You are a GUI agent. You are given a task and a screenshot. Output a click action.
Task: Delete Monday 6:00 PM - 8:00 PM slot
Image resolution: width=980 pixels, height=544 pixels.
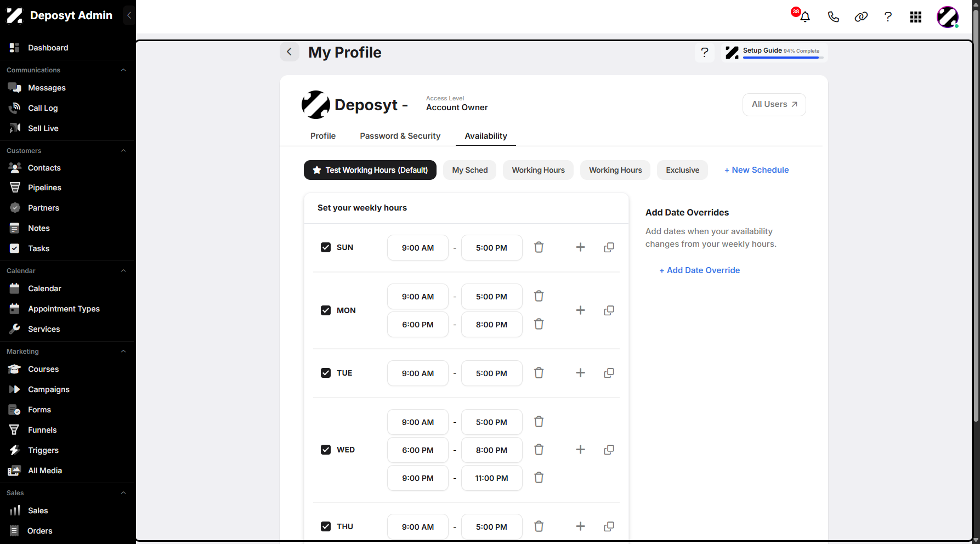[x=539, y=324]
